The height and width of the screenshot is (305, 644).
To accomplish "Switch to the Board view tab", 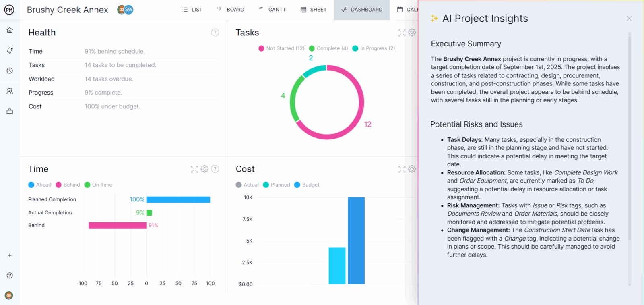I will pyautogui.click(x=231, y=10).
